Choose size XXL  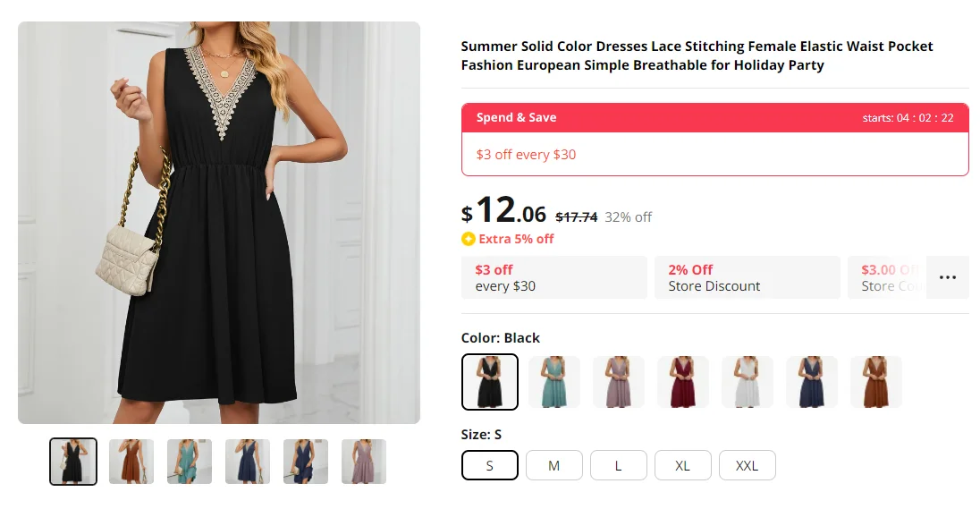(748, 465)
